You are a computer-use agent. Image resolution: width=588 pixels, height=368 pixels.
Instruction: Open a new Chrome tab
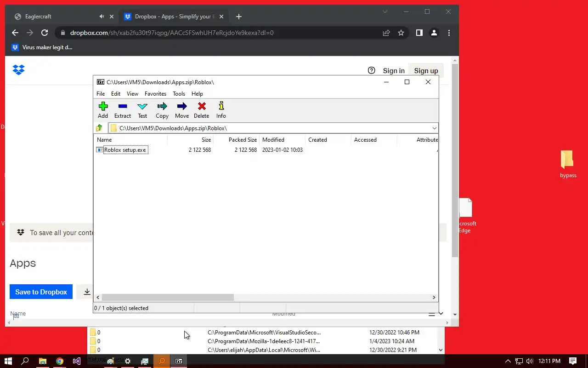238,17
